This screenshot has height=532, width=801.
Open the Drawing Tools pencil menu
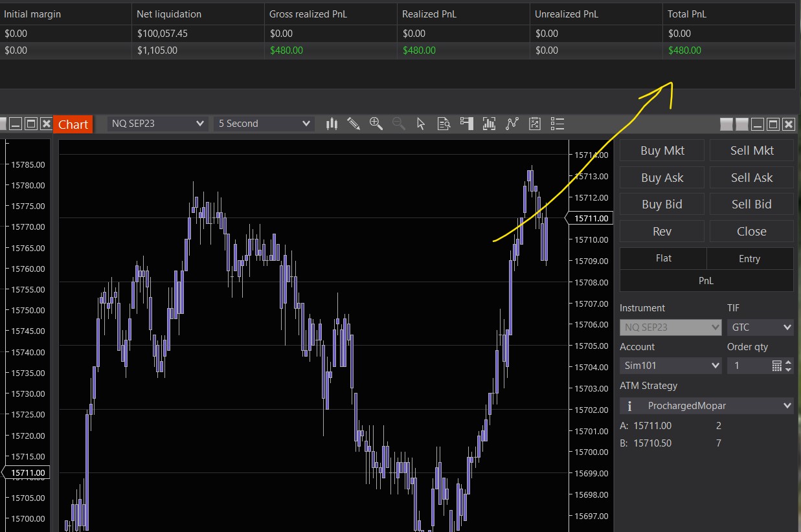point(354,124)
